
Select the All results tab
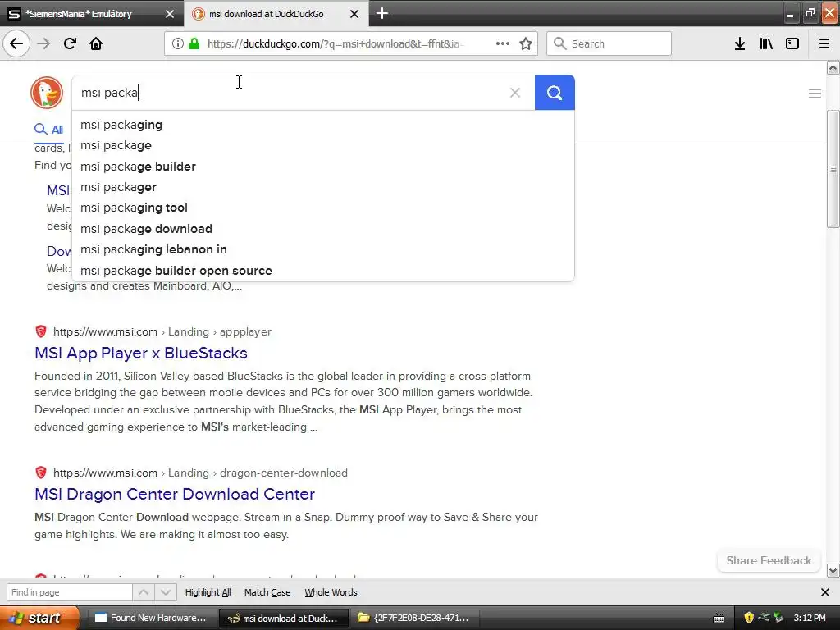coord(48,129)
